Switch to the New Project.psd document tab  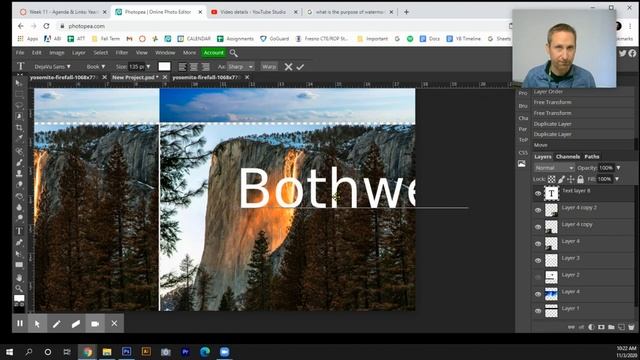135,77
